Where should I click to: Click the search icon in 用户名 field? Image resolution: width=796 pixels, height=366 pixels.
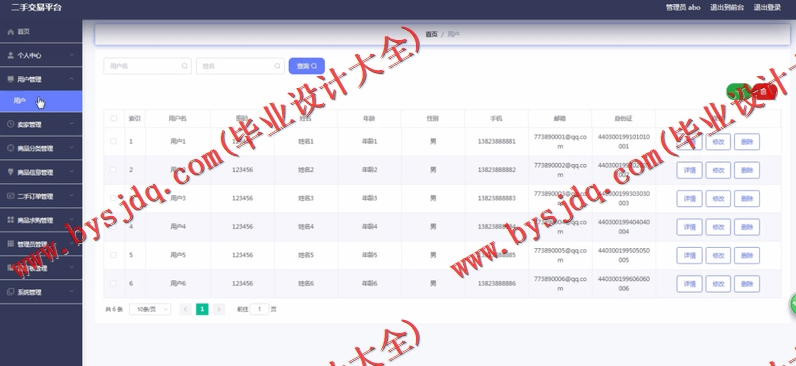tap(185, 66)
